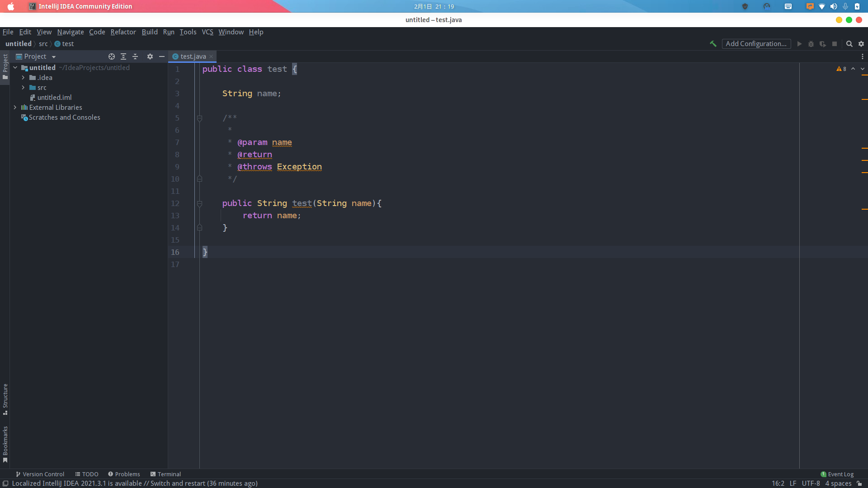The image size is (868, 488).
Task: Open the Navigate menu
Action: 71,32
